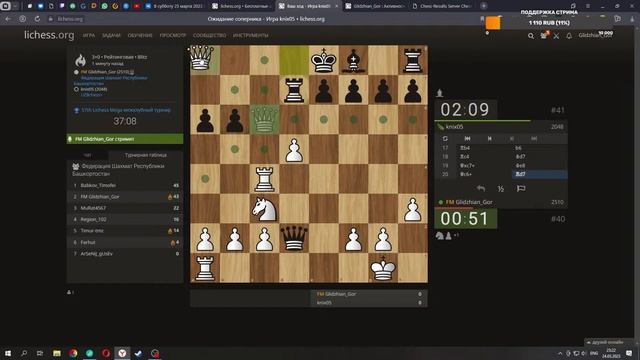Image resolution: width=640 pixels, height=360 pixels.
Task: Resign the game with the flag icon
Action: coord(521,189)
